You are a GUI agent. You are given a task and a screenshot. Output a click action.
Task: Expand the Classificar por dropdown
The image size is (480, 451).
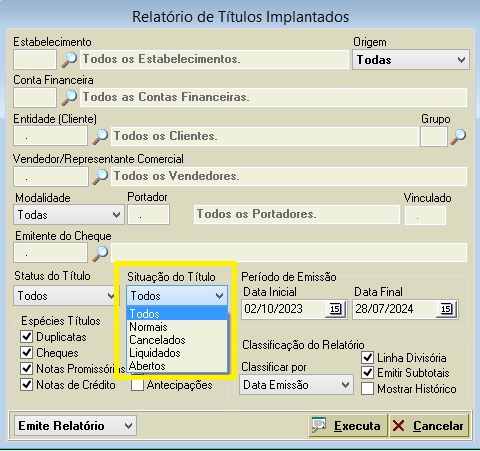pyautogui.click(x=296, y=385)
